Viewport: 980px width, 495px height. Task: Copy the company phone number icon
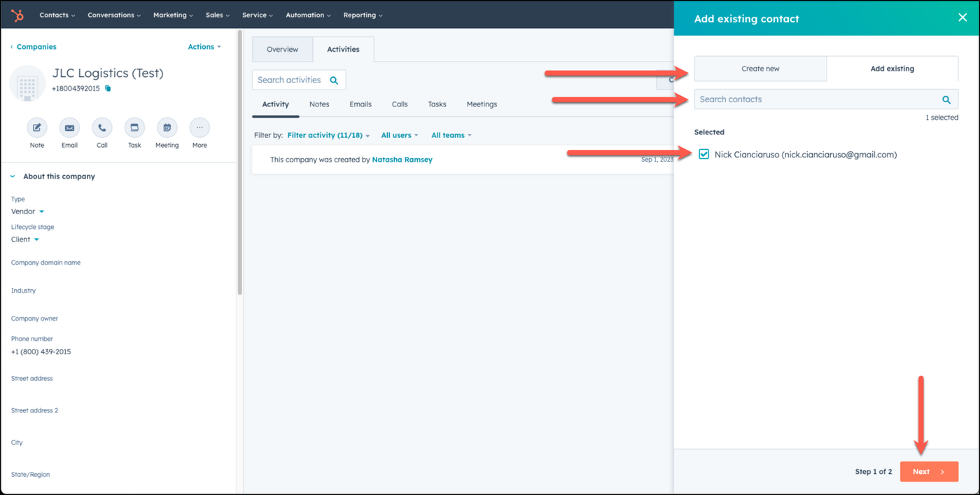click(x=108, y=89)
